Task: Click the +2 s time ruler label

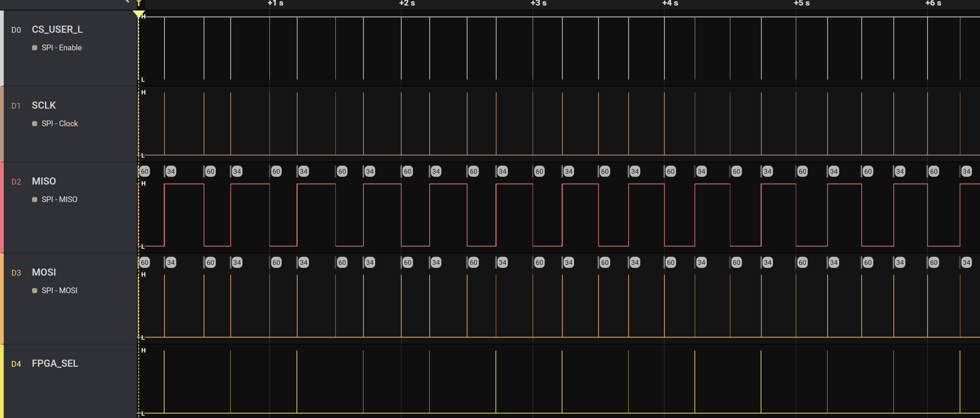Action: [x=407, y=3]
